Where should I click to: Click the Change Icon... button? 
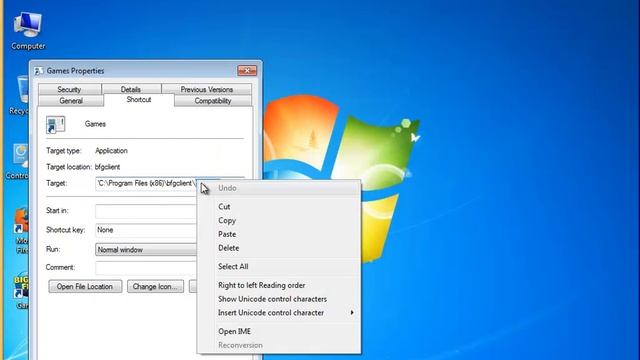155,287
